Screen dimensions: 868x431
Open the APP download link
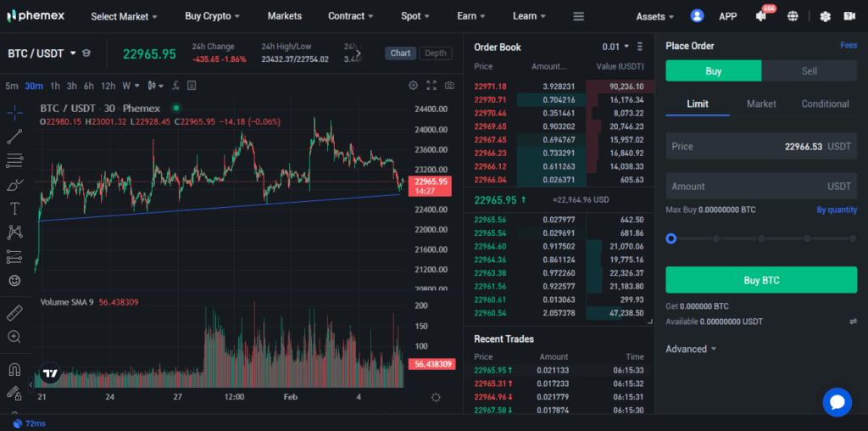coord(728,17)
